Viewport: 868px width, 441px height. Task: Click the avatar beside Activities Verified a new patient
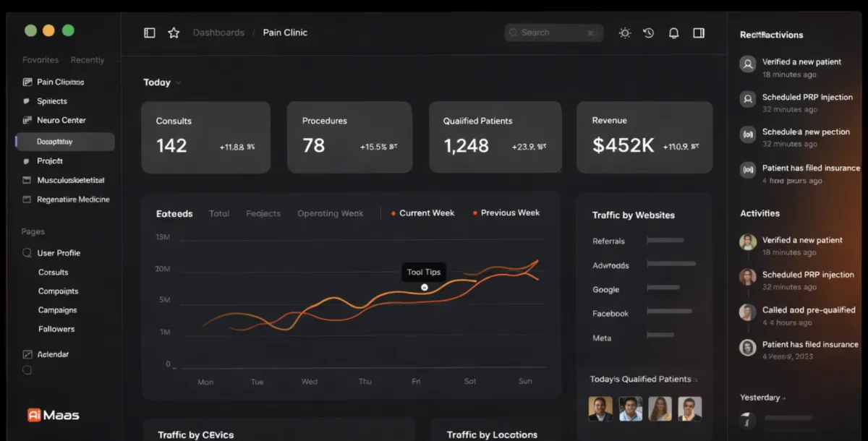tap(748, 242)
